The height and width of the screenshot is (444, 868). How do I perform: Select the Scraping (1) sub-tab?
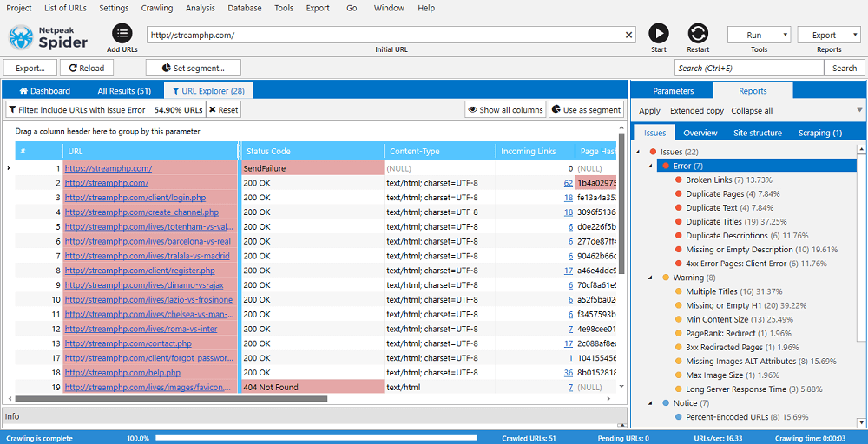tap(820, 133)
